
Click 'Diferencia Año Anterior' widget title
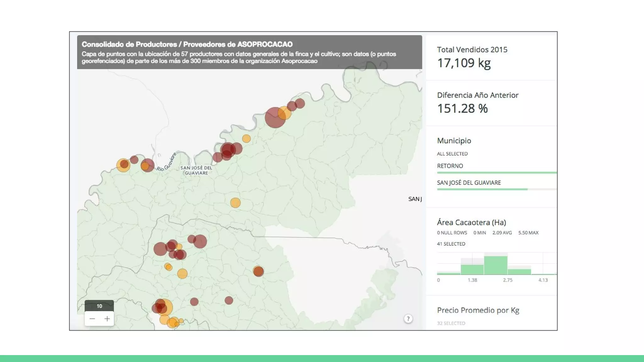(478, 95)
